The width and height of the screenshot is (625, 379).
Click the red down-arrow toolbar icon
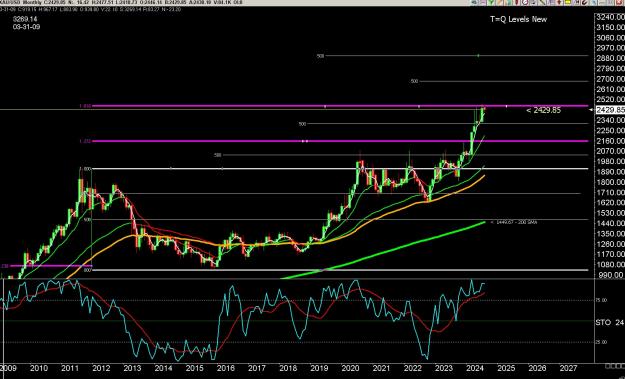pos(559,2)
